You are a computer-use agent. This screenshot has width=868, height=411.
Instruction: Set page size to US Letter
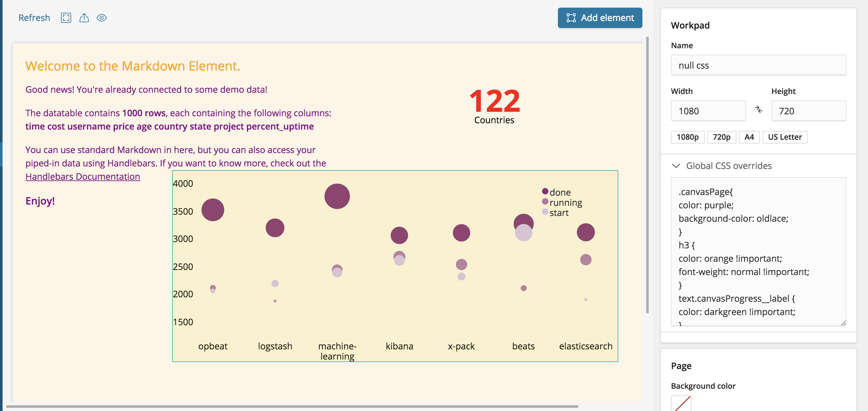pos(784,137)
